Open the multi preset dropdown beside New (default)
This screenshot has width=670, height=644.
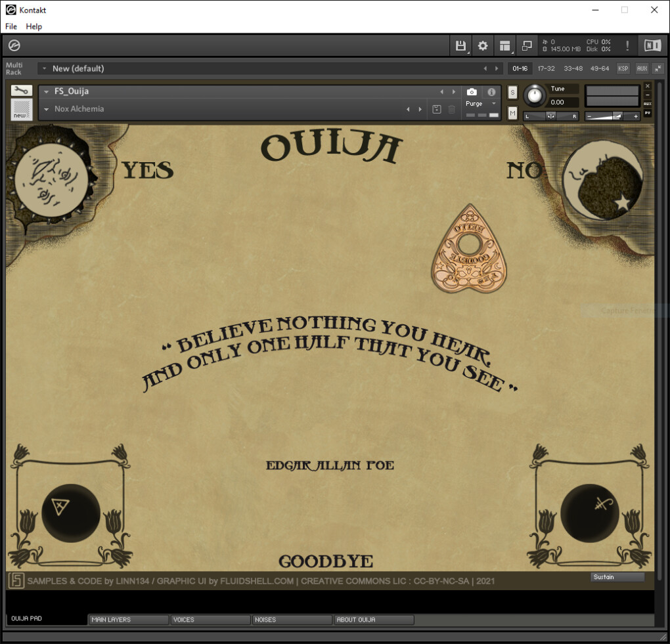click(44, 68)
